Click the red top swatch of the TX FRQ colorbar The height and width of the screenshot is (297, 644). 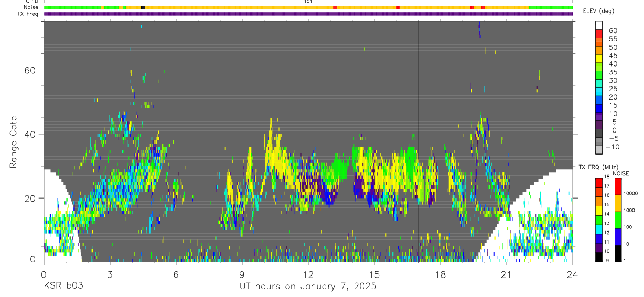click(x=599, y=183)
